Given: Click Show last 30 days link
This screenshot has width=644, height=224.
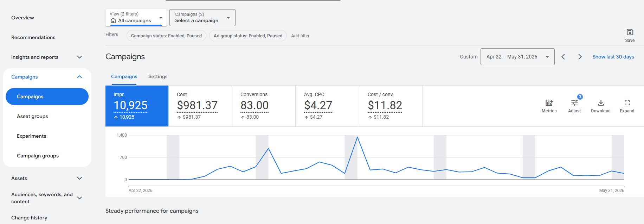Looking at the screenshot, I should coord(613,57).
